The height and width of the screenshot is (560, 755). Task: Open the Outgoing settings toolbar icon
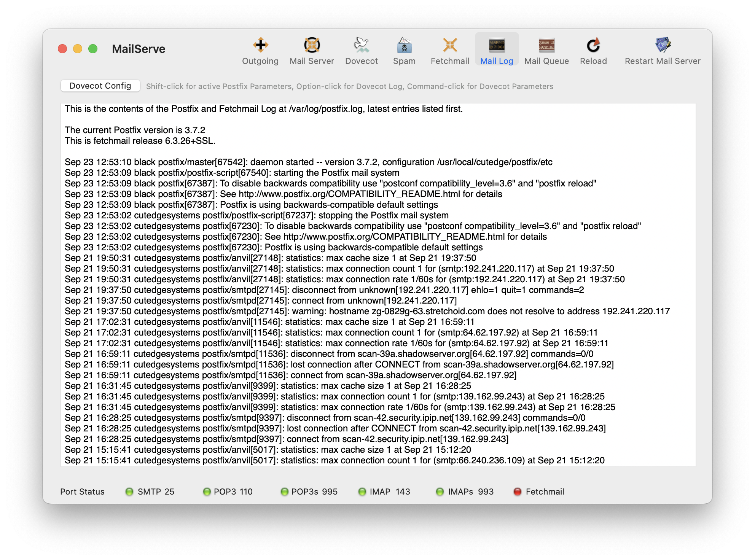[260, 46]
